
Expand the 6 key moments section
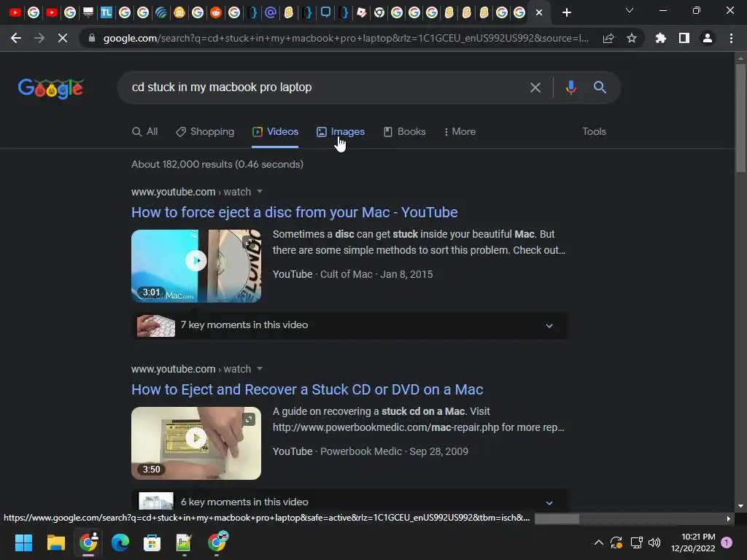tap(349, 502)
